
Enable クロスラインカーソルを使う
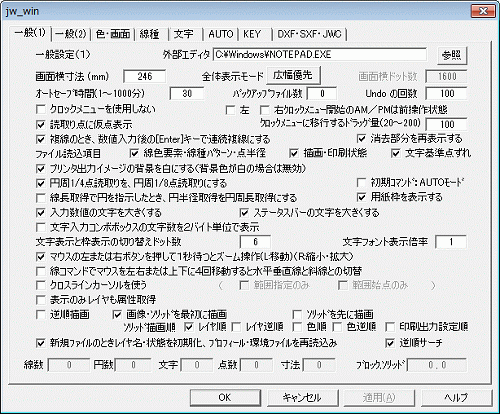41,285
